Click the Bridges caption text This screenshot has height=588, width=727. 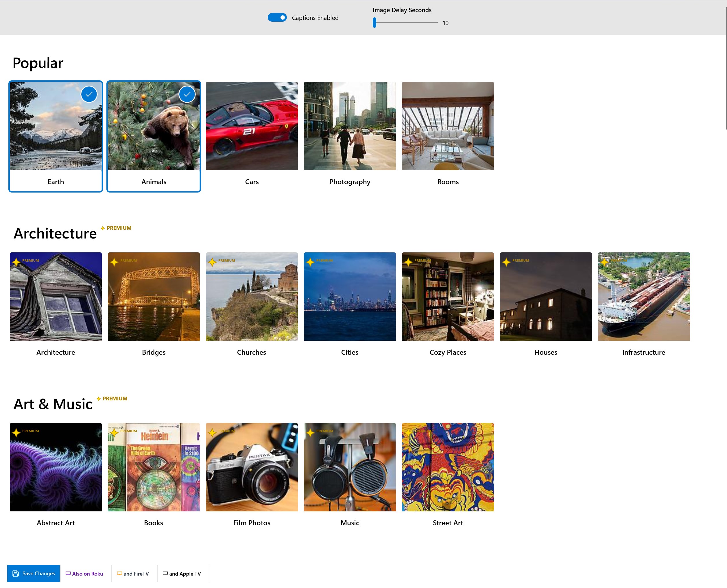(154, 352)
